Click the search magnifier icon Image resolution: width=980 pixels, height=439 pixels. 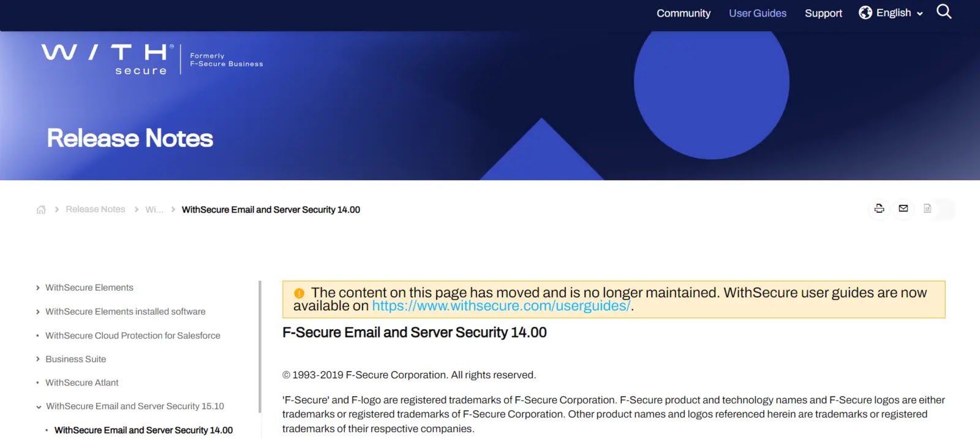pos(944,12)
